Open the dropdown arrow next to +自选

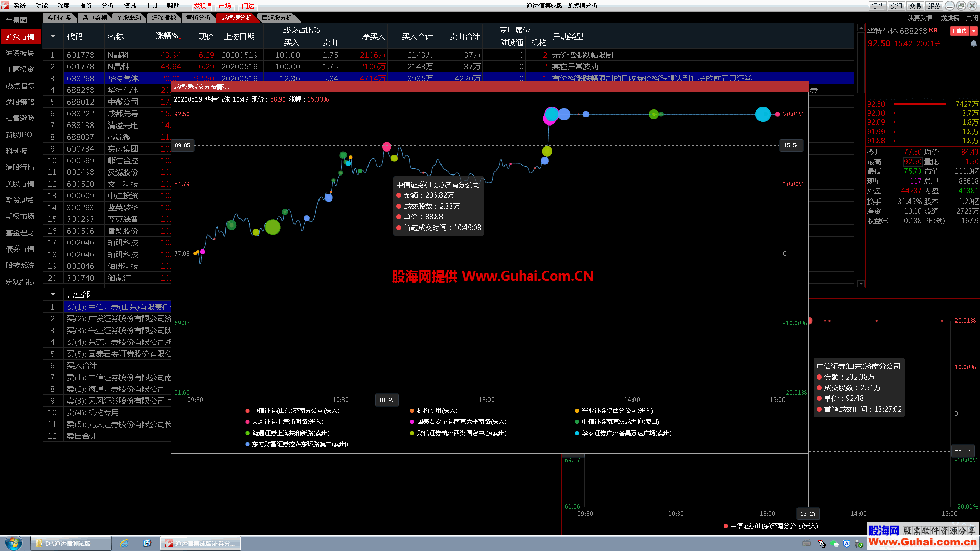pyautogui.click(x=974, y=31)
